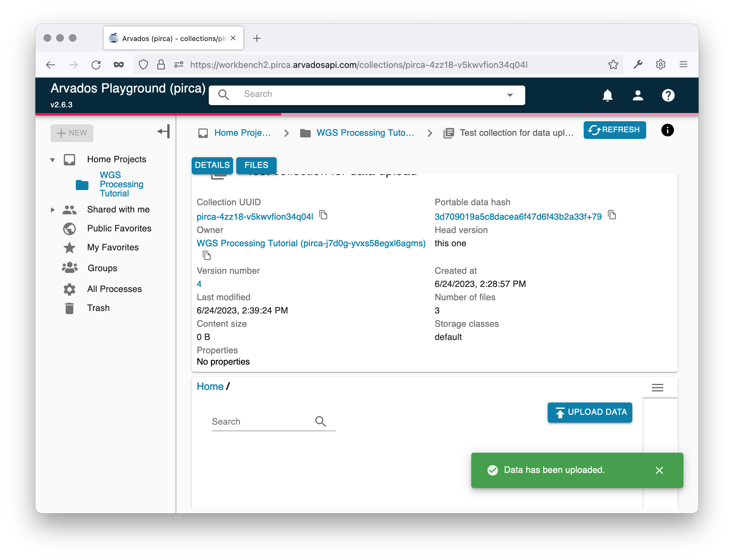
Task: Go to Trash in sidebar
Action: point(98,308)
